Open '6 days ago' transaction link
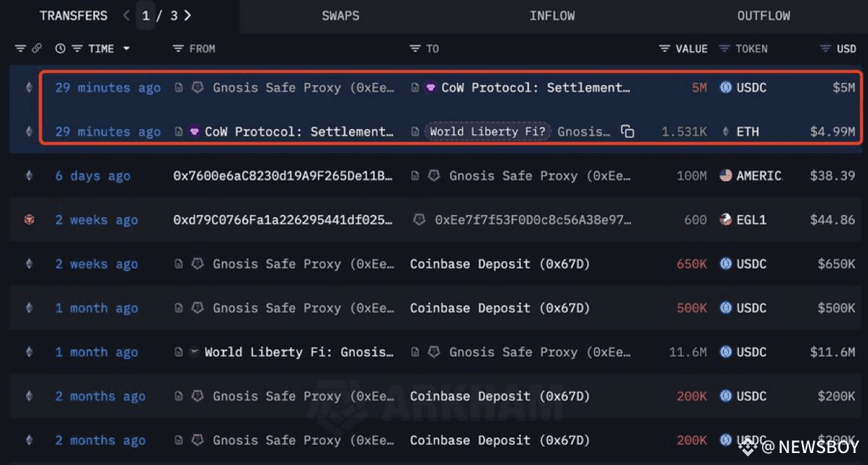Viewport: 868px width, 465px height. pos(93,176)
